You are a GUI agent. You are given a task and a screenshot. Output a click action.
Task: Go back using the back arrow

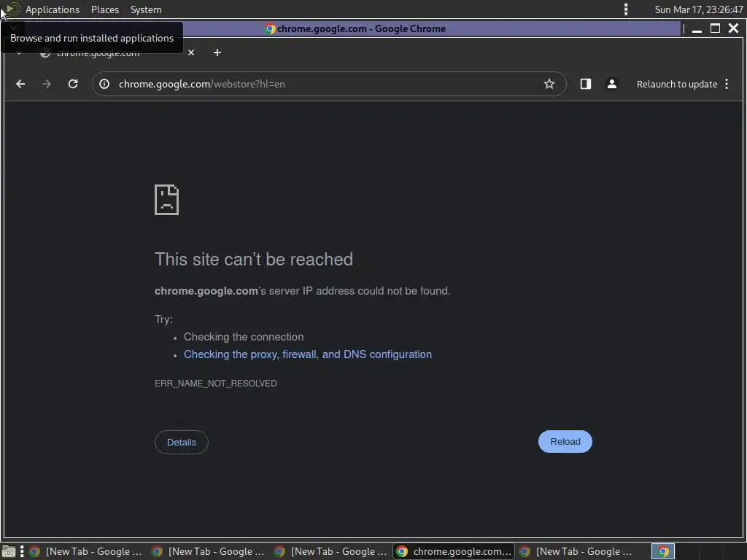[x=20, y=84]
